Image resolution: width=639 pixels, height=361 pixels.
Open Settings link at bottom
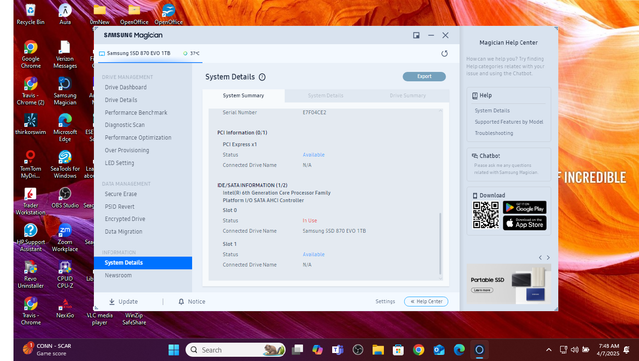point(385,302)
